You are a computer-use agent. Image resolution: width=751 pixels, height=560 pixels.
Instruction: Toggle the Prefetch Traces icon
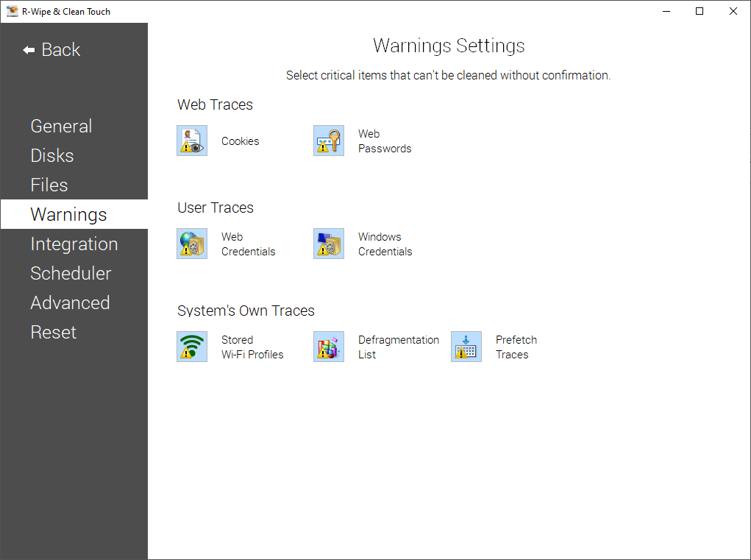tap(466, 347)
